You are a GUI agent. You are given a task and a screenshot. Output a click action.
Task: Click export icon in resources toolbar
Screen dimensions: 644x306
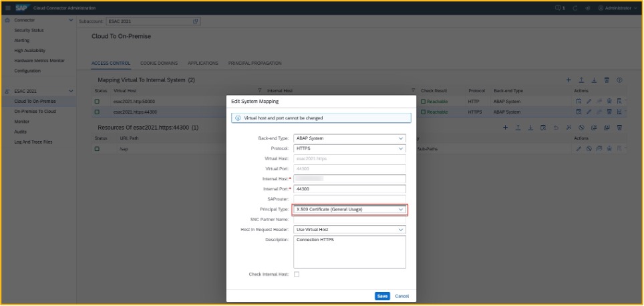[x=530, y=128]
